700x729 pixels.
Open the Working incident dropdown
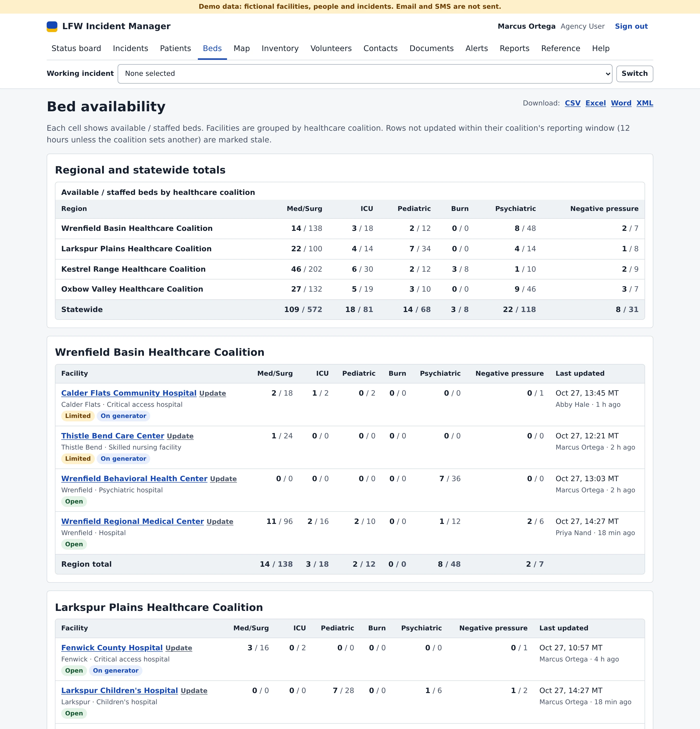click(x=365, y=74)
